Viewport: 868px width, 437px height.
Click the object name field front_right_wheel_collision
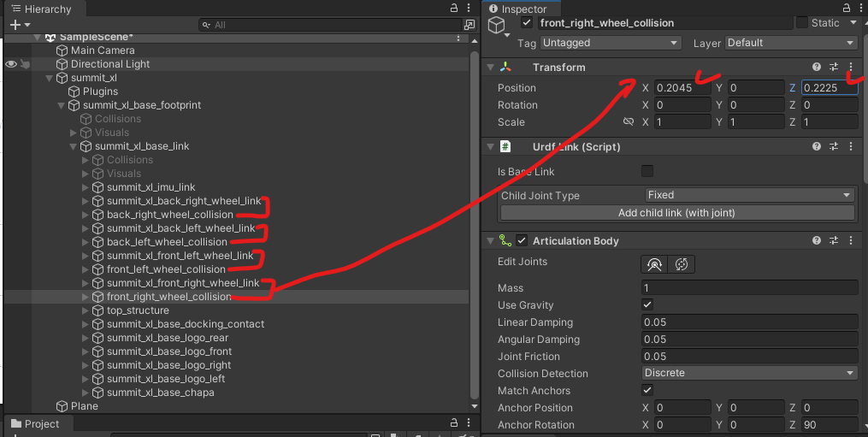(664, 23)
